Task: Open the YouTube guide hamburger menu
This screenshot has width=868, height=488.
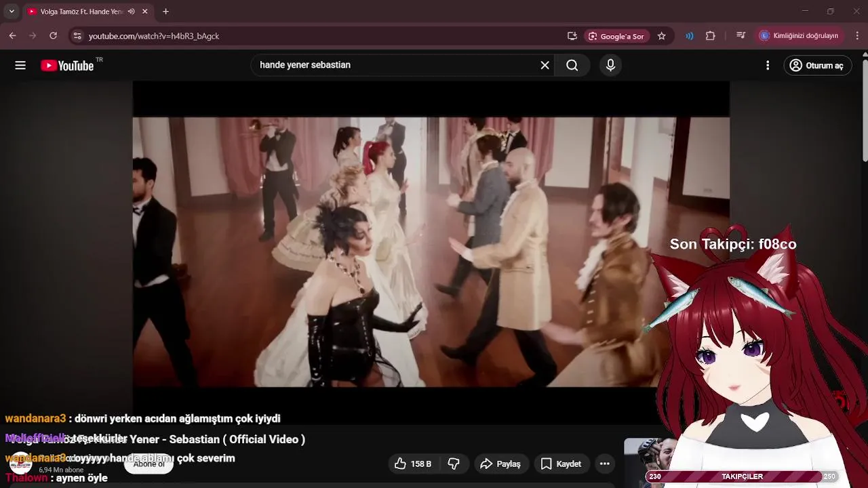Action: point(20,65)
